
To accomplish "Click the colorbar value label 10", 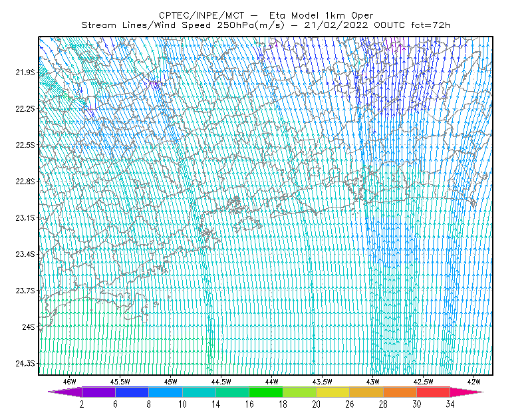I will [x=182, y=404].
